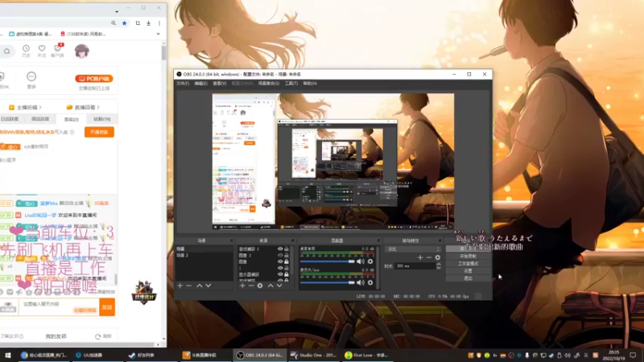This screenshot has height=362, width=644.
Task: Click chat message input field
Action: [x=60, y=307]
